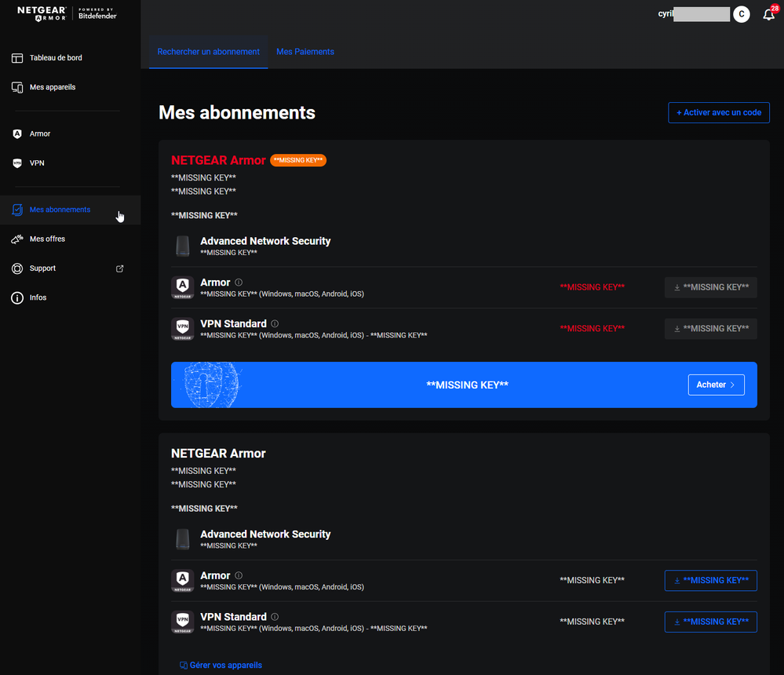Open Support in the sidebar
The width and height of the screenshot is (784, 675).
pyautogui.click(x=70, y=268)
